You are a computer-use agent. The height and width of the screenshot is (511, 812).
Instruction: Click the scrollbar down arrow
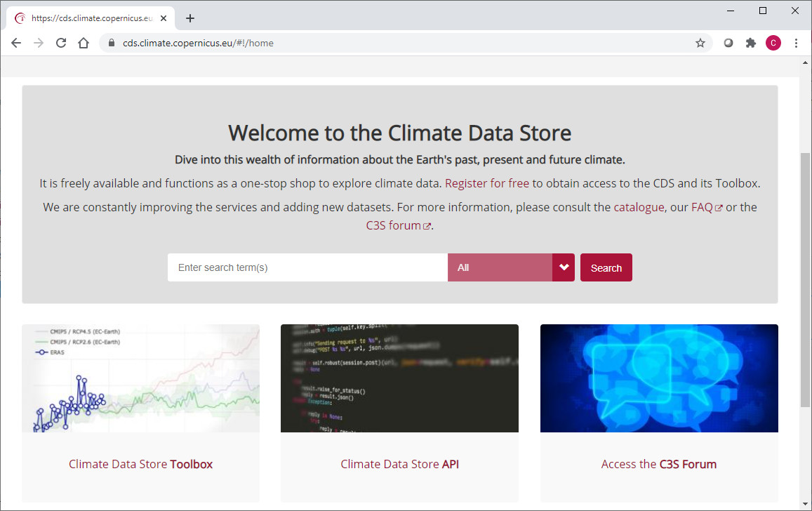[x=805, y=503]
